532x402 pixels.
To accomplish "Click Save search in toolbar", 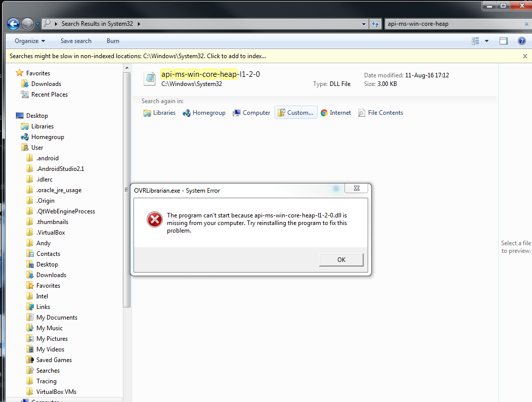I will [76, 41].
